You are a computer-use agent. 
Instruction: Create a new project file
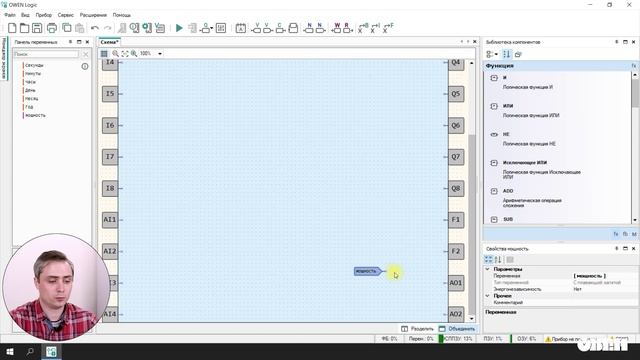[12, 28]
